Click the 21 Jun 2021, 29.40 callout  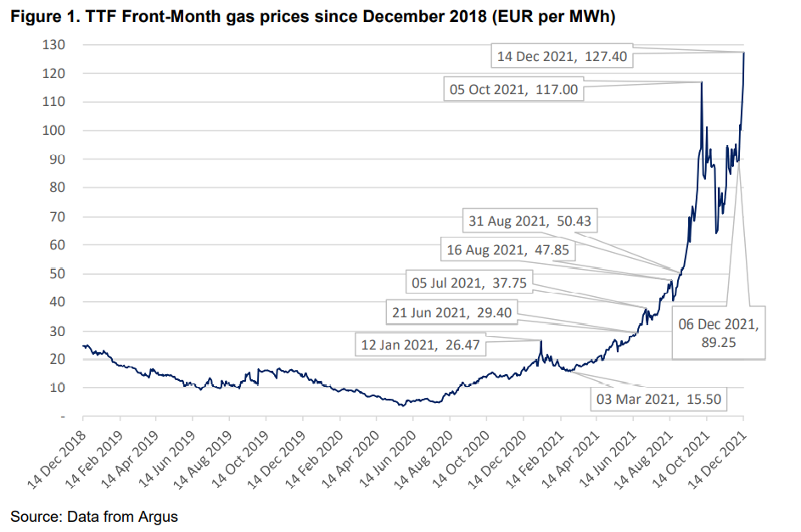[451, 312]
